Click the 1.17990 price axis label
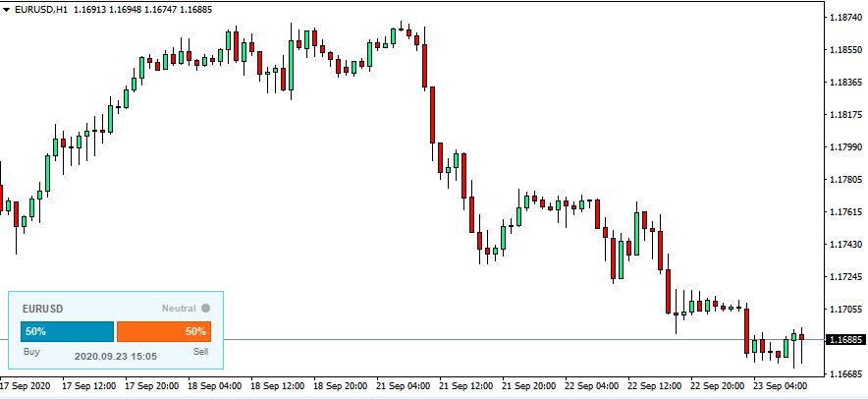The width and height of the screenshot is (868, 400). click(844, 146)
